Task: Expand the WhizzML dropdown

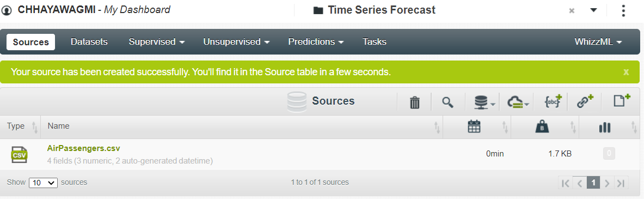Action: point(598,41)
